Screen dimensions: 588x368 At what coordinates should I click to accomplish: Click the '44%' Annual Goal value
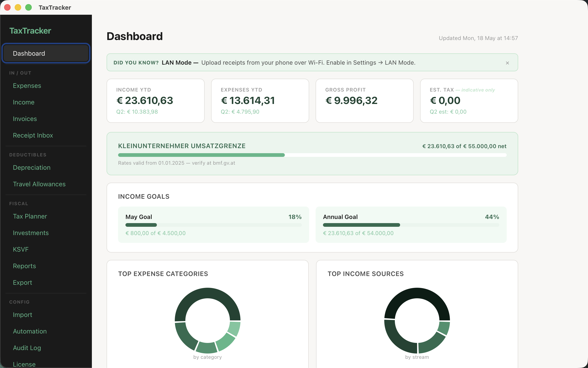[492, 217]
